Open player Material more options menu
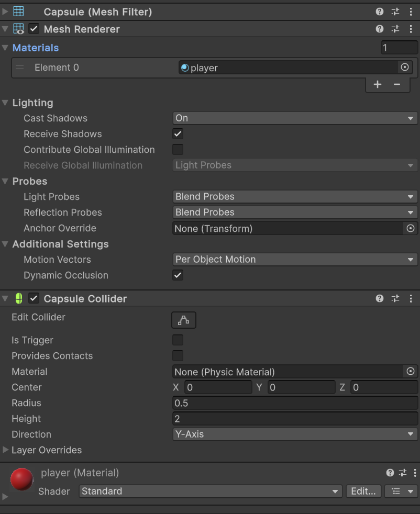The height and width of the screenshot is (514, 420). (415, 472)
